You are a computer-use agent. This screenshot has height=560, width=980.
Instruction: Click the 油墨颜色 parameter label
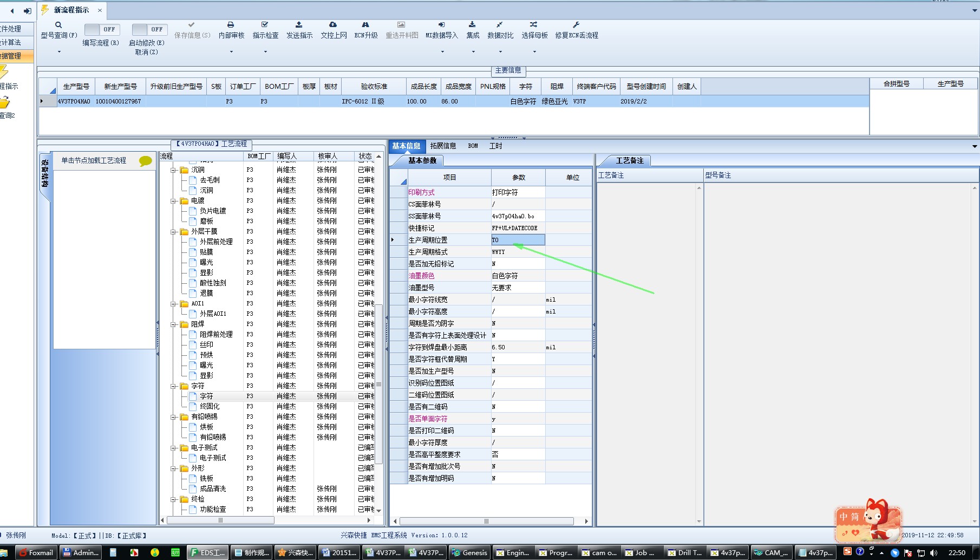(421, 276)
